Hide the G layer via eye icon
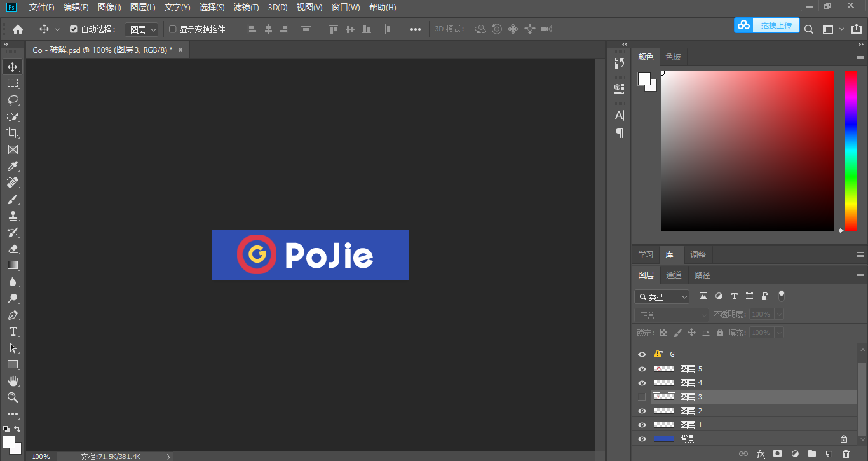Screen dimensions: 868x461 [642, 354]
